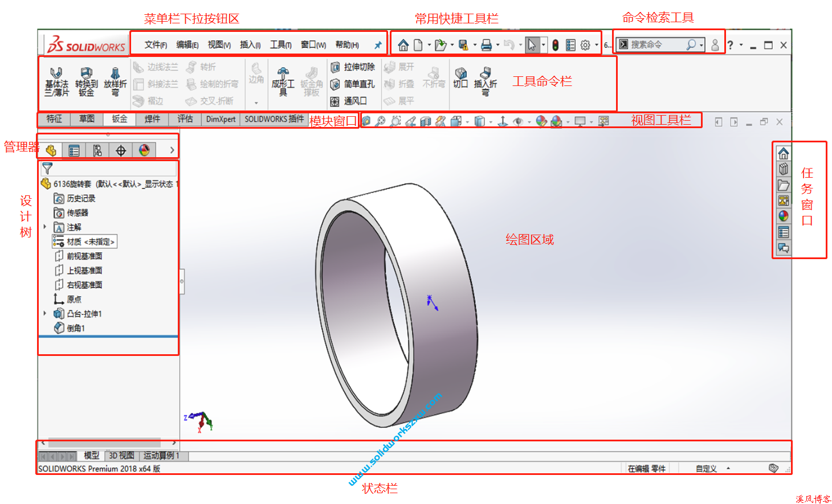Click the user login icon near search
This screenshot has width=832, height=504.
[x=716, y=44]
